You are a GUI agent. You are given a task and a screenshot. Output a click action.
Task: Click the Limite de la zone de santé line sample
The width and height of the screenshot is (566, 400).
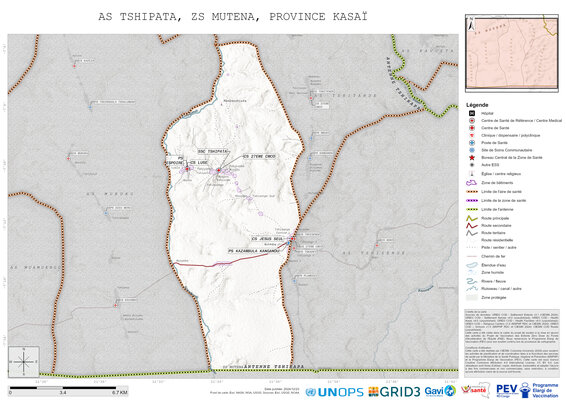tap(472, 200)
